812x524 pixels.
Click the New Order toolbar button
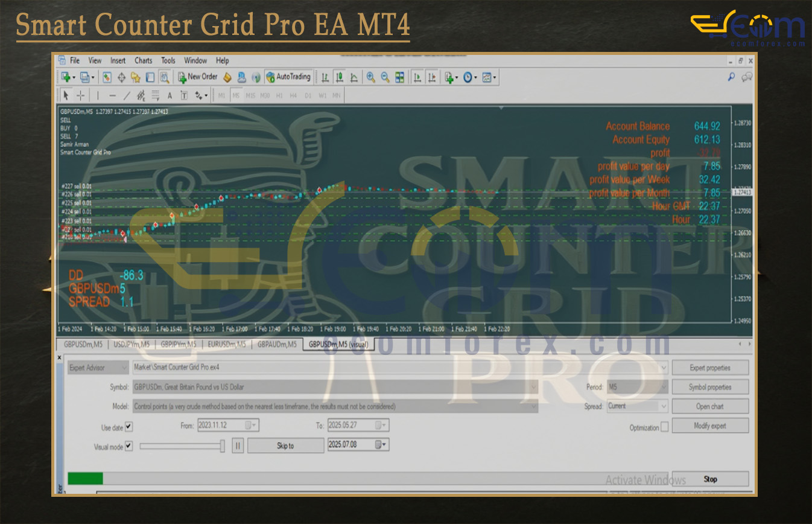click(197, 77)
